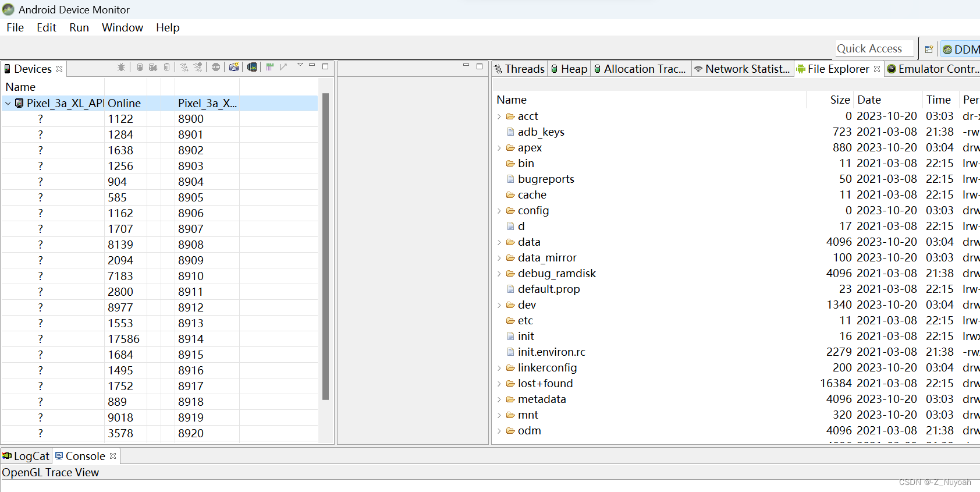Image resolution: width=980 pixels, height=492 pixels.
Task: Select the bugreports entry
Action: coord(737,179)
